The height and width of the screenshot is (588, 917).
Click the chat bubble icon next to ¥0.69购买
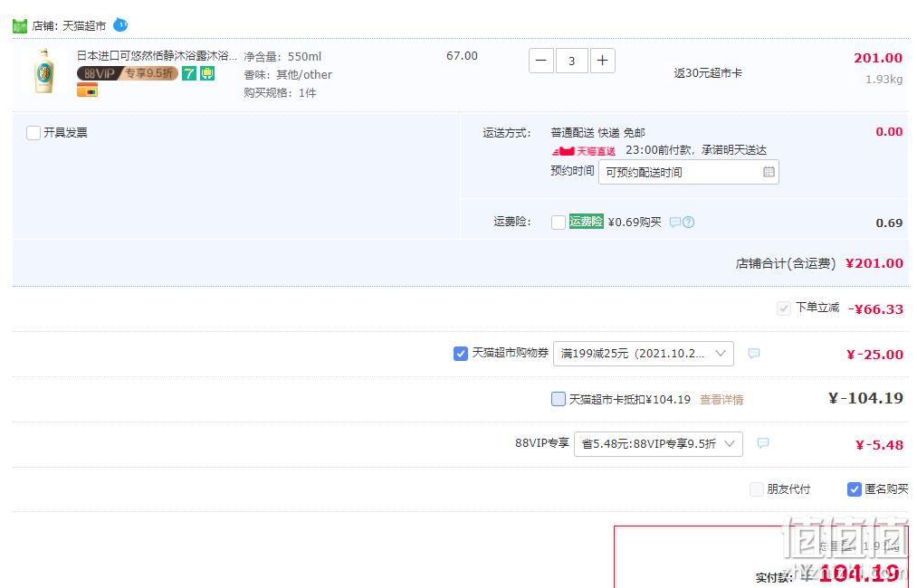675,223
